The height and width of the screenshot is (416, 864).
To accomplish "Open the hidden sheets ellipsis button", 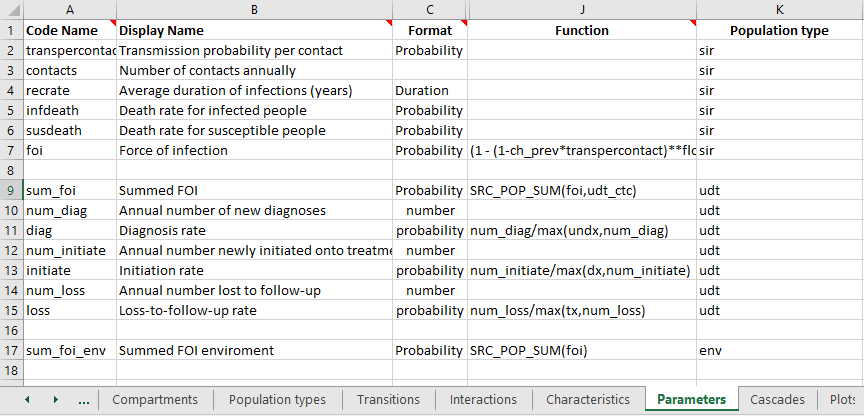I will [x=84, y=401].
